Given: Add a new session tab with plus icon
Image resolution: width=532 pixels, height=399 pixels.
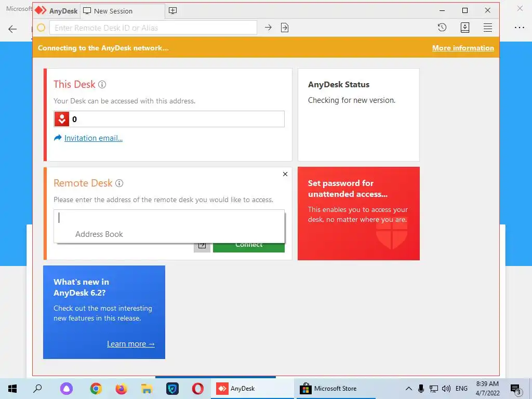Looking at the screenshot, I should (x=172, y=10).
